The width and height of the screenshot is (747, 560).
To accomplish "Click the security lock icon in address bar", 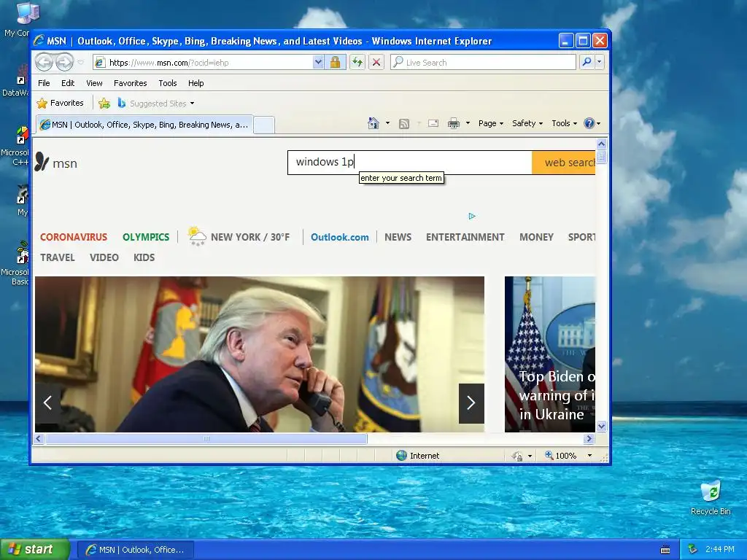I will [335, 63].
